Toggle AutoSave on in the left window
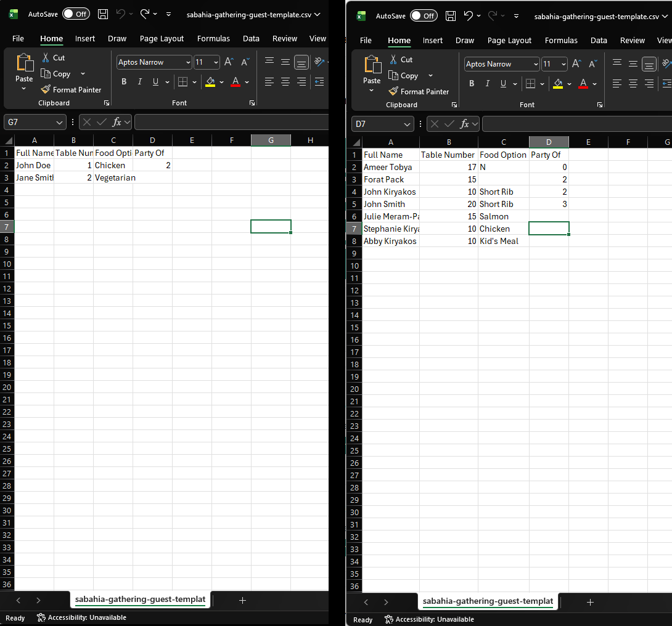 pos(76,13)
